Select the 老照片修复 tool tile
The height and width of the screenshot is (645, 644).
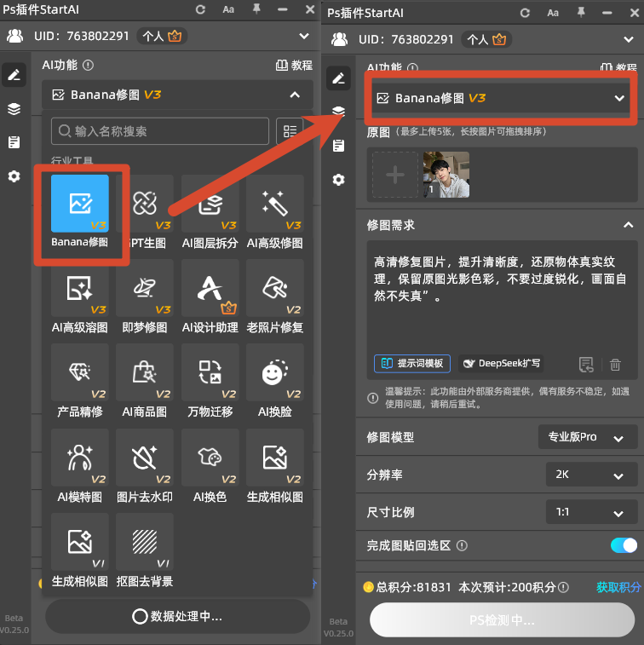click(274, 288)
